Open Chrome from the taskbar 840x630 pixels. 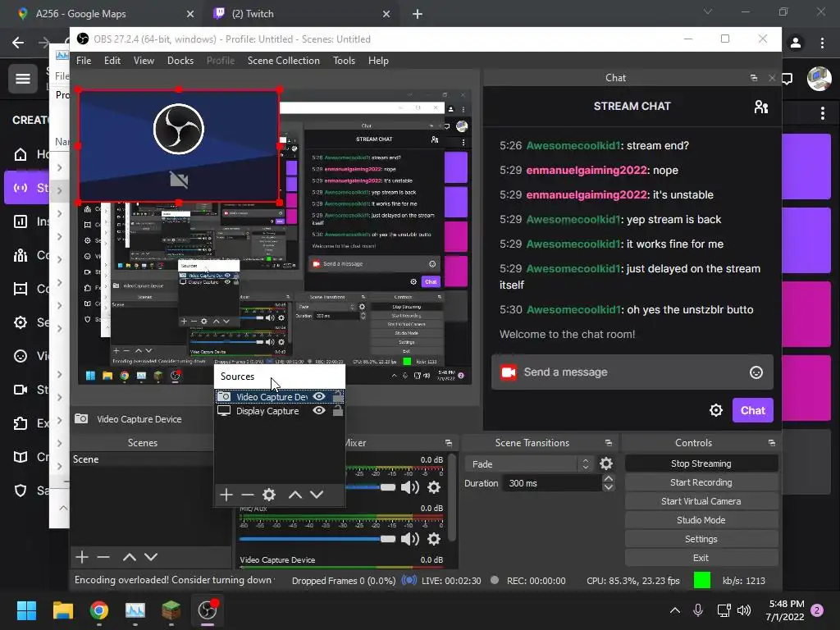point(98,610)
